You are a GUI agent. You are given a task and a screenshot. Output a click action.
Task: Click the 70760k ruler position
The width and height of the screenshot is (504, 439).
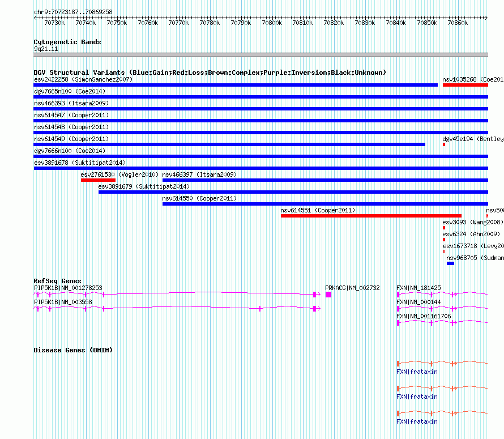[x=148, y=23]
